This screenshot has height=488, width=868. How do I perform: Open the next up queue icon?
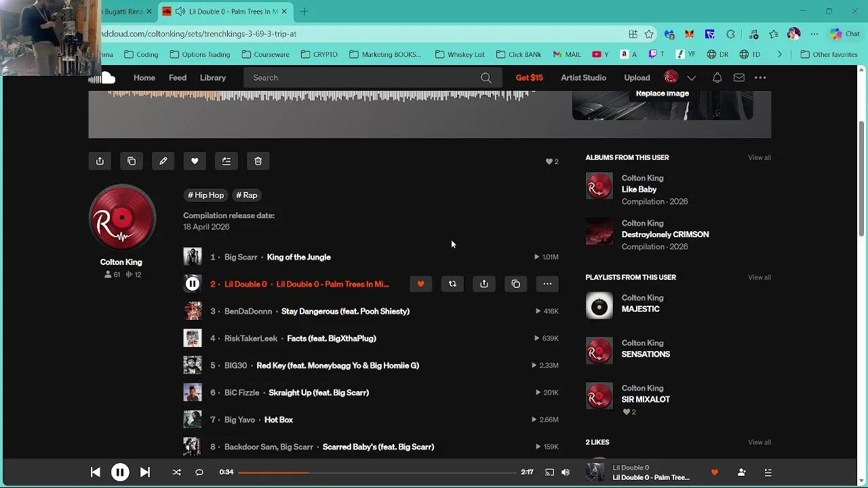(x=768, y=472)
